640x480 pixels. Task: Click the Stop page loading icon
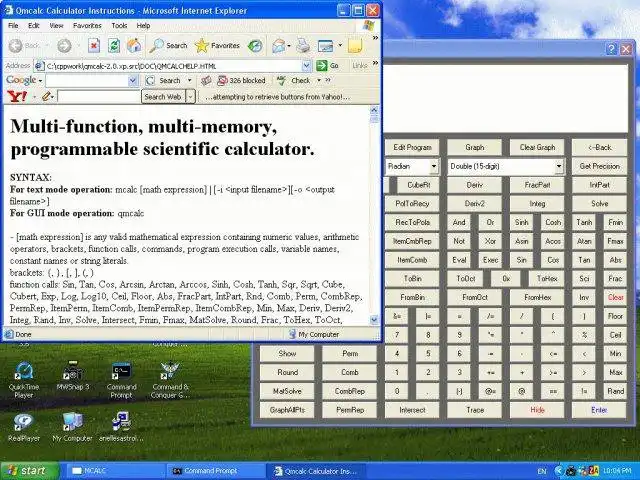pos(94,46)
